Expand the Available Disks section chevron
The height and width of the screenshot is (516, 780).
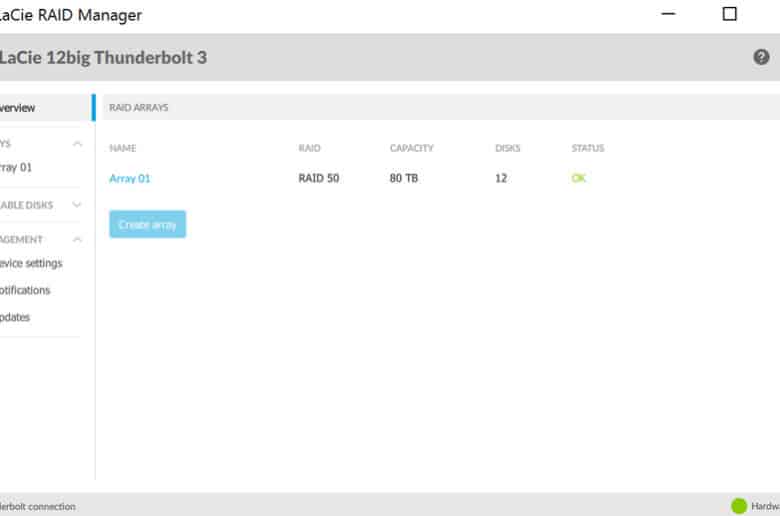(77, 205)
